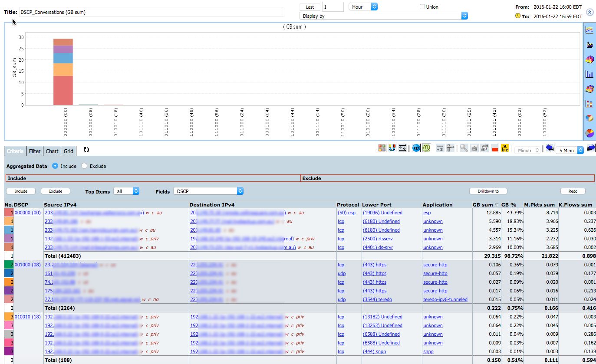
Task: Click the red rectangle color icon
Action: coord(495,148)
